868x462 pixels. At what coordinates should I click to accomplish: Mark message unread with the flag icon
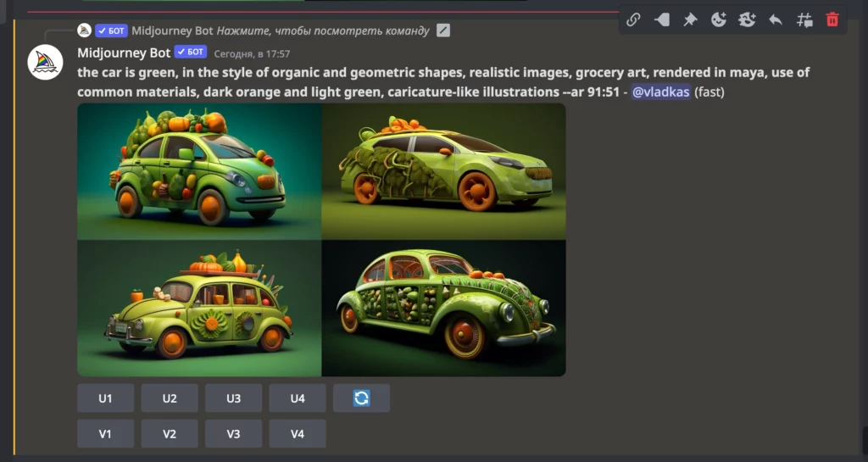(x=662, y=19)
